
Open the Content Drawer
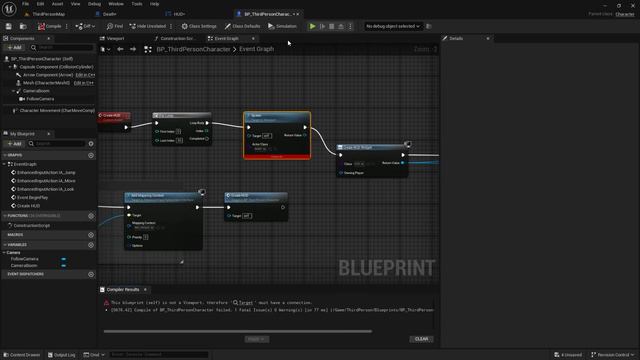(x=22, y=355)
